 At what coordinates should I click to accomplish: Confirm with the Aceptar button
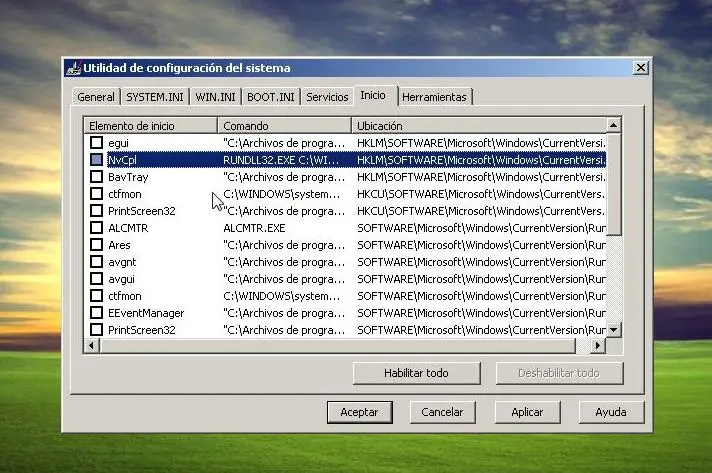[359, 412]
